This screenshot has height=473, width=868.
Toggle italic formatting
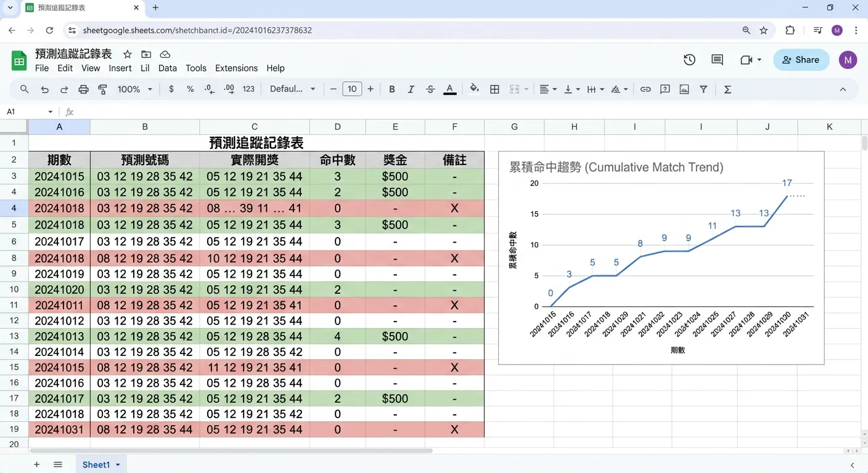click(x=411, y=89)
